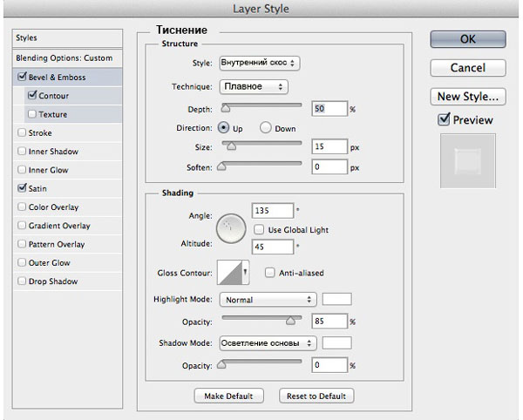The image size is (523, 420).
Task: Open the Gloss Contour picker arrow
Action: (246, 273)
